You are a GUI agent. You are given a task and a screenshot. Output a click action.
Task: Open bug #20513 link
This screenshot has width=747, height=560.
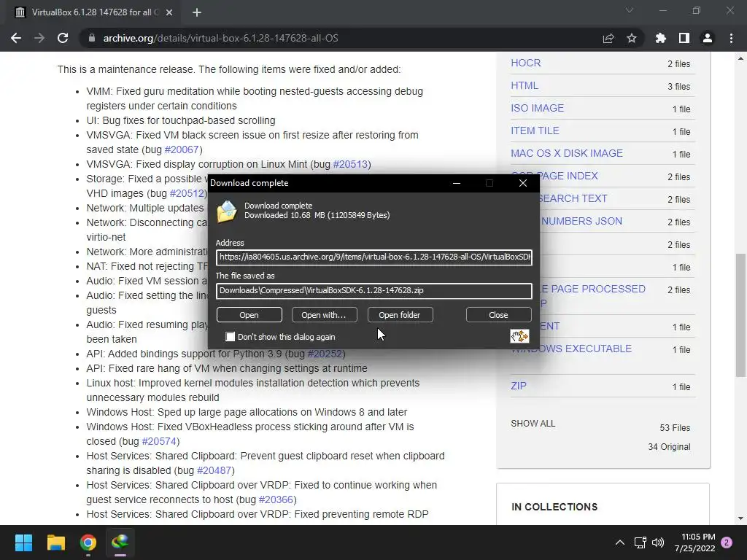click(350, 164)
